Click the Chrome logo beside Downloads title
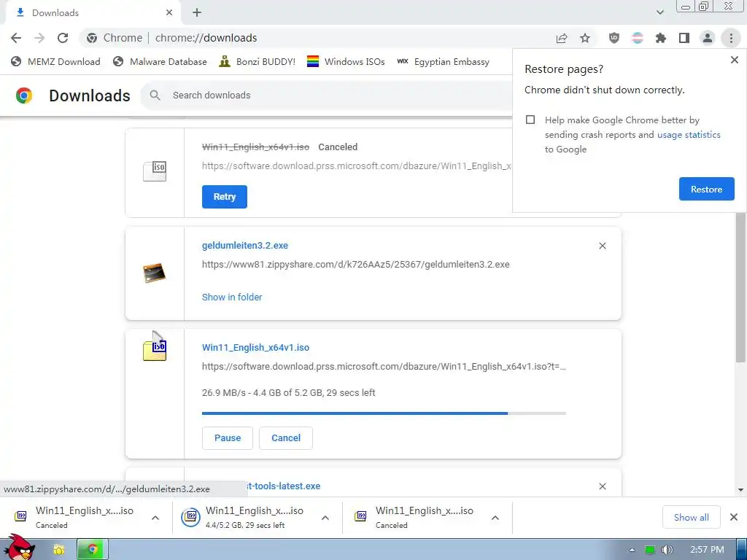The image size is (747, 560). pos(24,96)
